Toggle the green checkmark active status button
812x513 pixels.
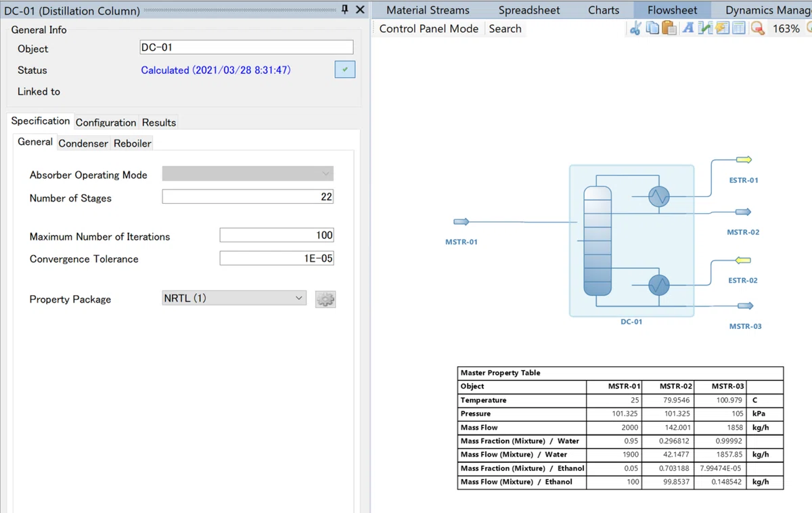pyautogui.click(x=345, y=70)
